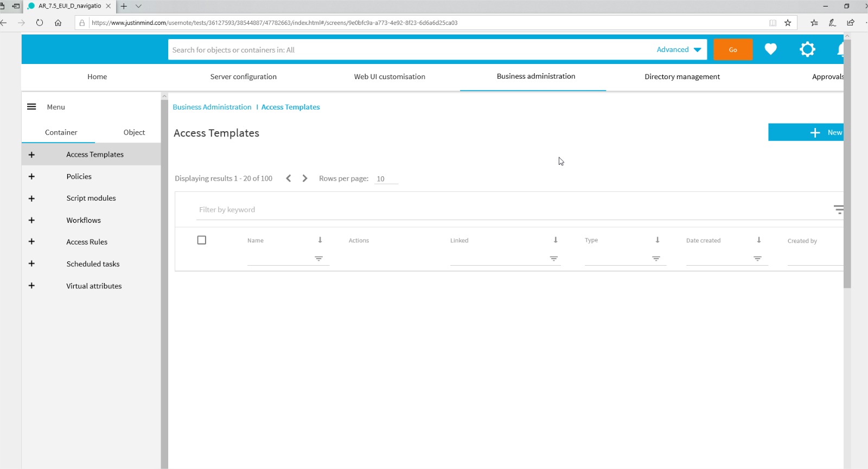Image resolution: width=868 pixels, height=469 pixels.
Task: Sort by Date created arrow
Action: coord(759,240)
